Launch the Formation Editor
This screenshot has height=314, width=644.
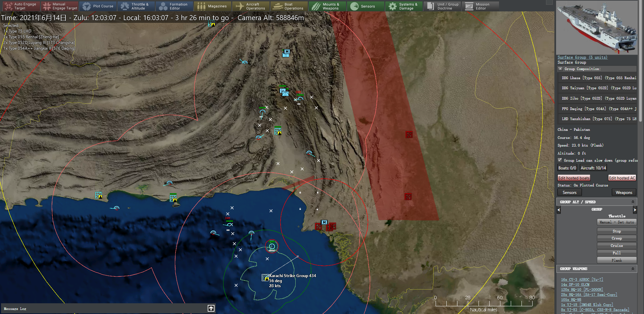point(175,6)
